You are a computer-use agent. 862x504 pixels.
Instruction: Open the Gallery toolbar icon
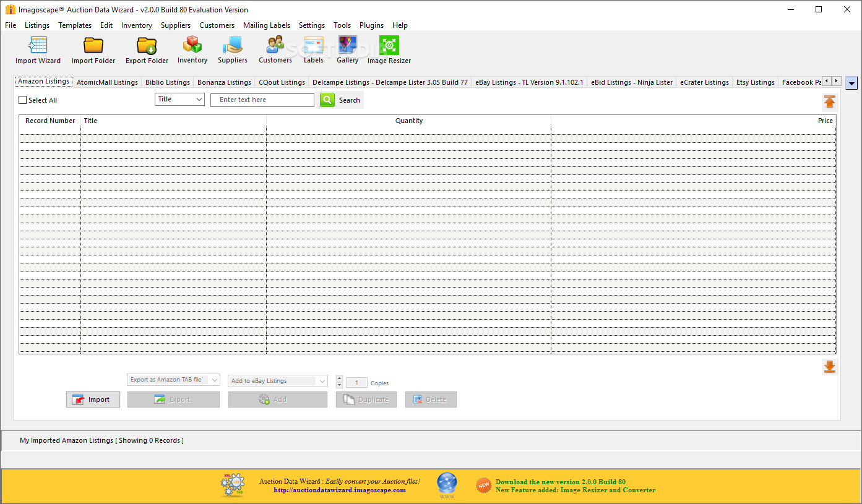click(348, 50)
